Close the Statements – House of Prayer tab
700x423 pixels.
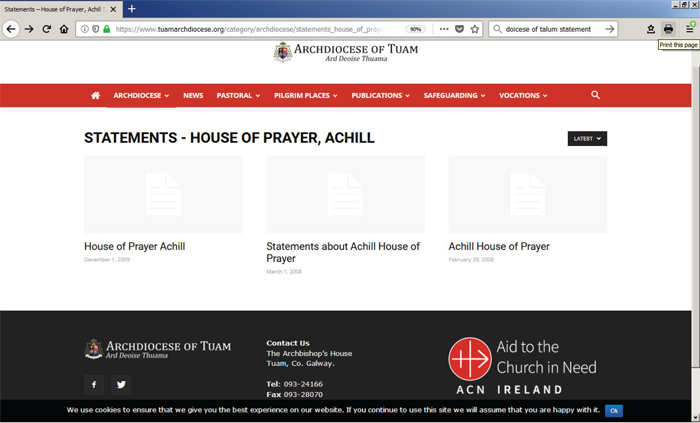click(113, 9)
